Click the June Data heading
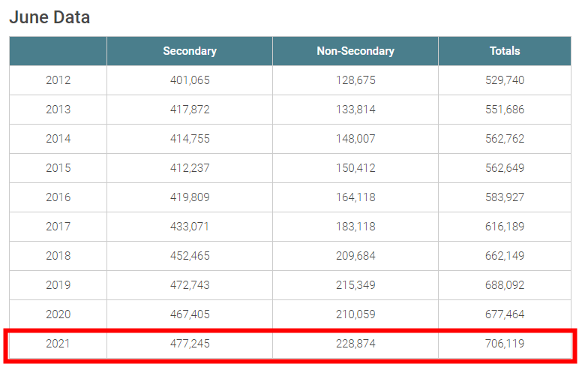The height and width of the screenshot is (367, 588). point(49,18)
